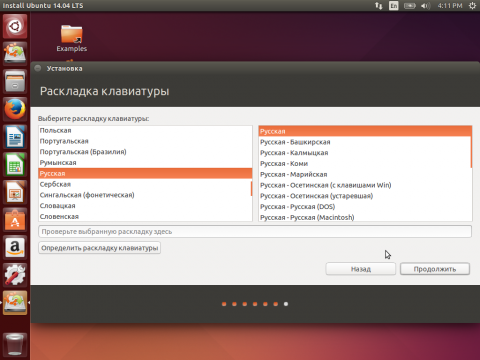Image resolution: width=480 pixels, height=360 pixels.
Task: Open the Files manager in the launcher
Action: pos(15,81)
